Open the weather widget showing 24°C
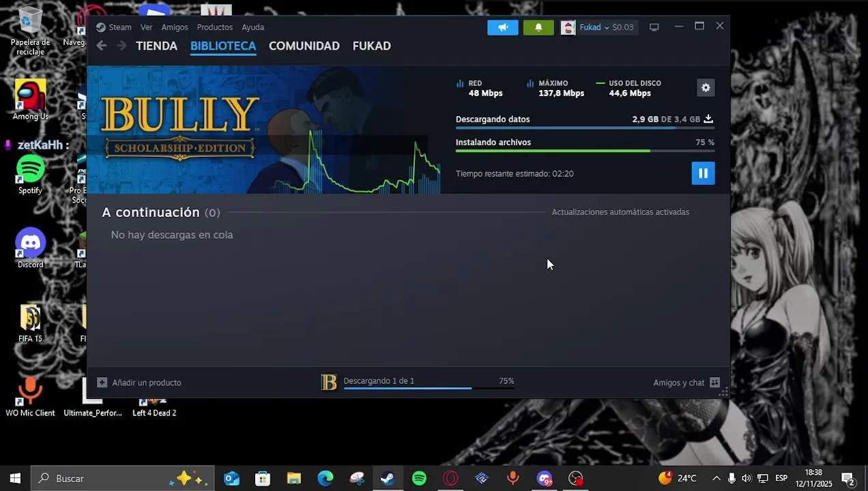Viewport: 868px width, 491px height. click(x=678, y=479)
